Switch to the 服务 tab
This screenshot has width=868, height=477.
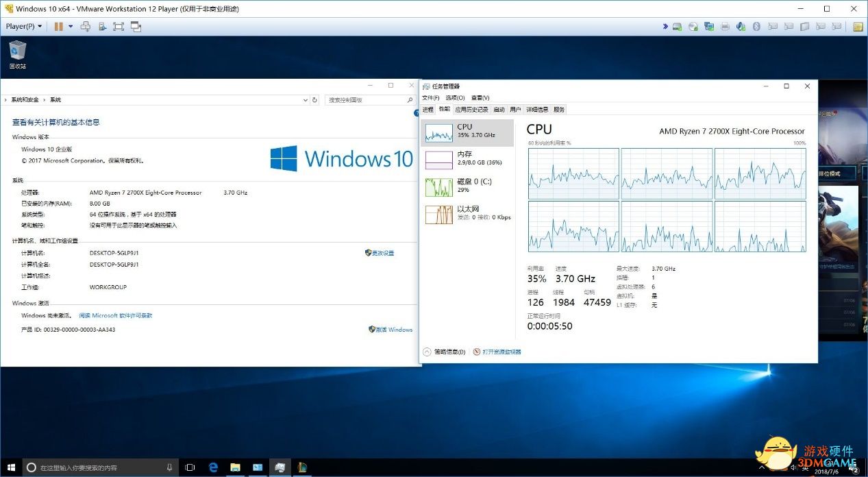(x=559, y=110)
